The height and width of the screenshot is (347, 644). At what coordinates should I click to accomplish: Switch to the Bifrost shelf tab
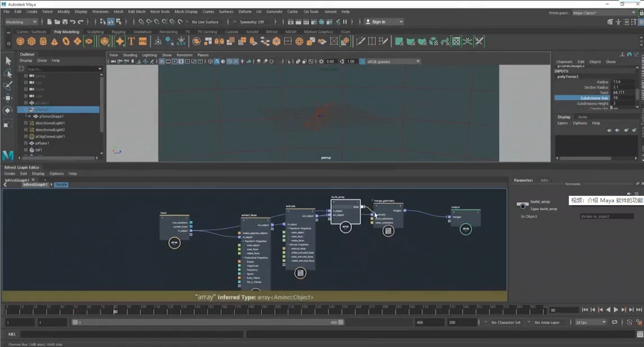pos(272,32)
